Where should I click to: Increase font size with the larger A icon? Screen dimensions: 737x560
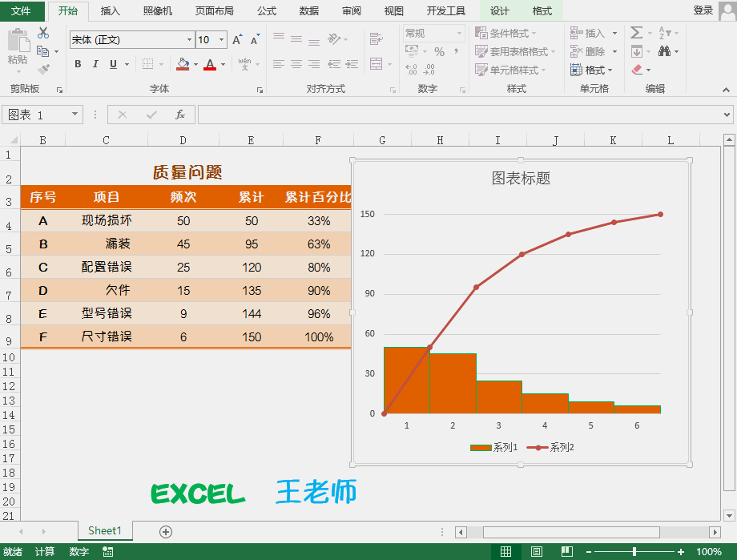pos(237,40)
